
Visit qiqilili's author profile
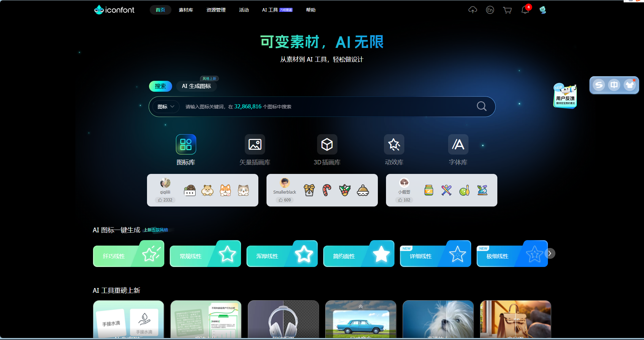[x=165, y=187]
